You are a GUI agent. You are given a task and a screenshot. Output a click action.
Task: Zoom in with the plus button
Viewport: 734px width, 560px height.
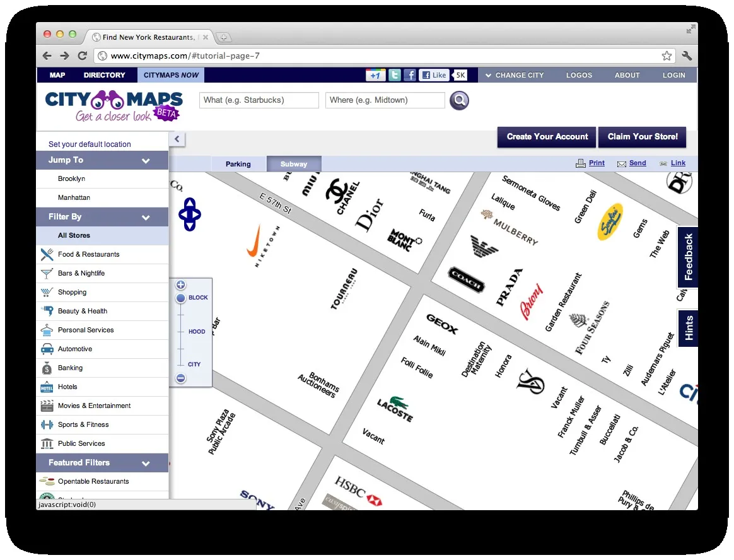tap(181, 284)
